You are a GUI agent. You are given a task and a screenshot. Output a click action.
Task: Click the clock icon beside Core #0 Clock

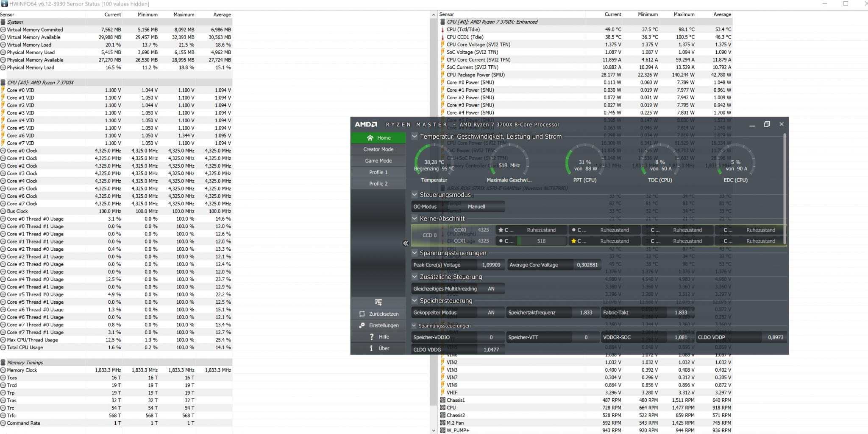pos(3,151)
